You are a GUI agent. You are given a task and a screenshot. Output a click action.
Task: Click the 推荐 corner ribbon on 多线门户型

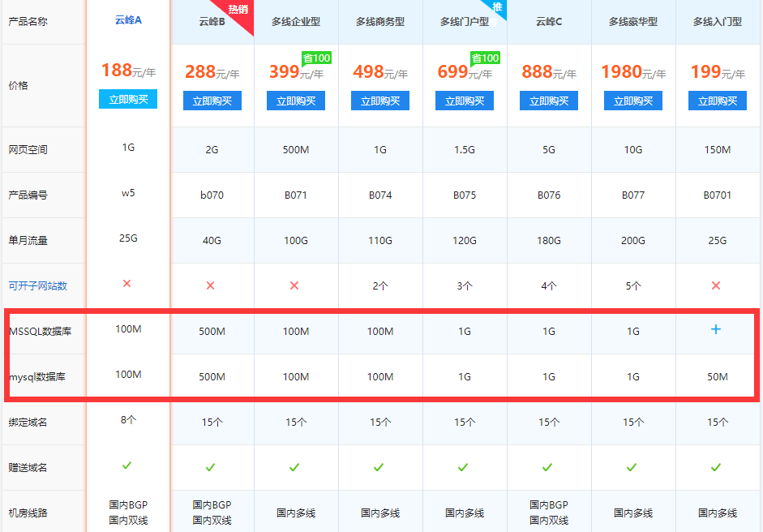[x=497, y=10]
